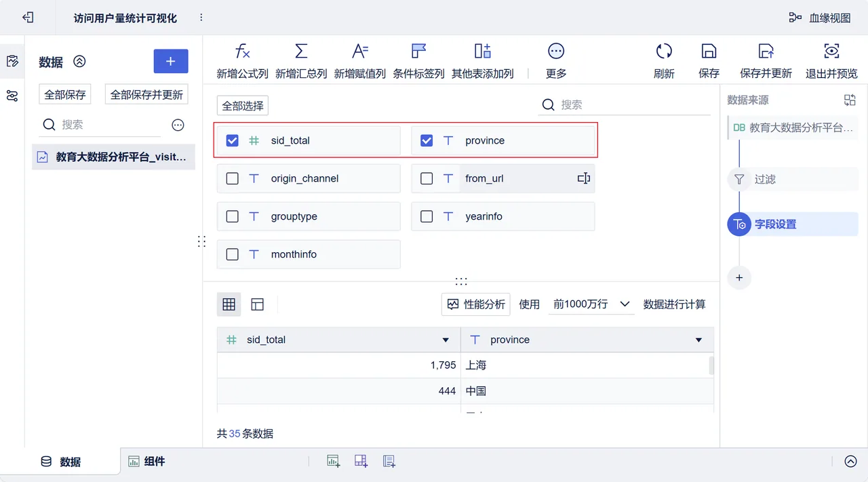Screen dimensions: 868x482
Task: Click the add dashboard icon at bottom
Action: pyautogui.click(x=361, y=462)
